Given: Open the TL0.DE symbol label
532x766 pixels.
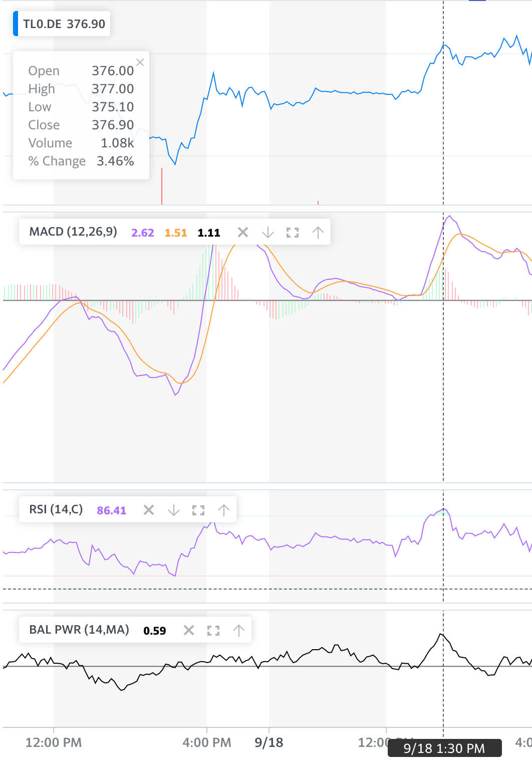Looking at the screenshot, I should pyautogui.click(x=64, y=24).
